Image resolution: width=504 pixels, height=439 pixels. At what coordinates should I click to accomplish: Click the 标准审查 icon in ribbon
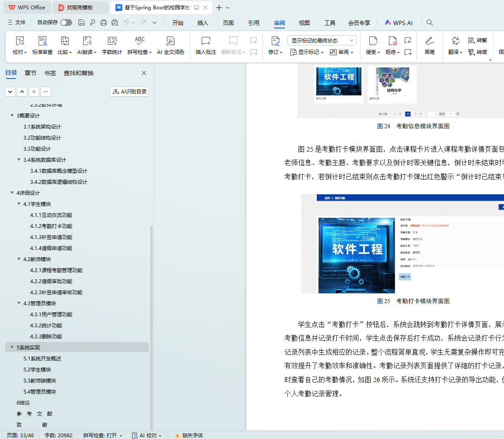click(x=42, y=41)
